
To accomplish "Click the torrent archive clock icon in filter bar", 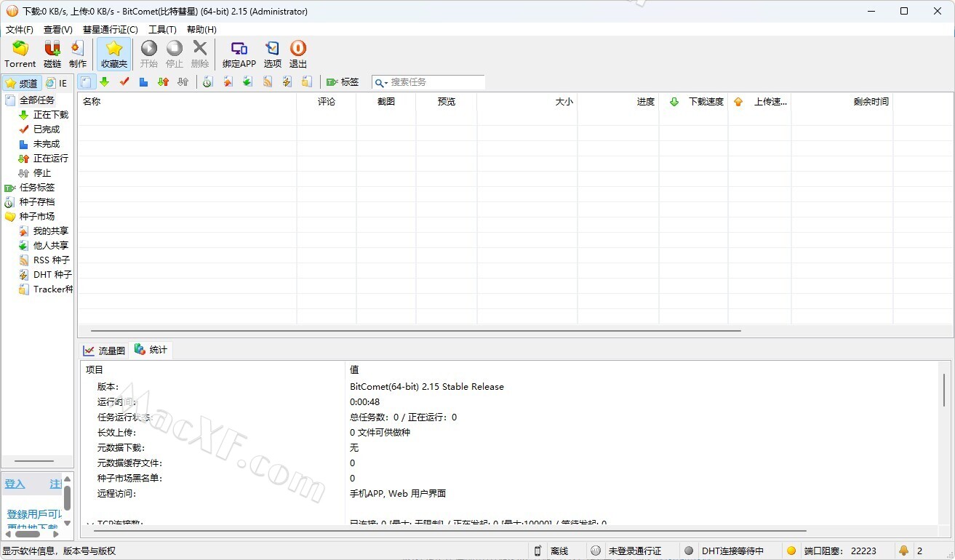I will [208, 82].
